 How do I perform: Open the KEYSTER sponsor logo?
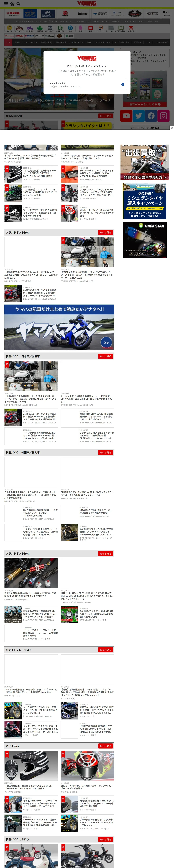pos(152,14)
